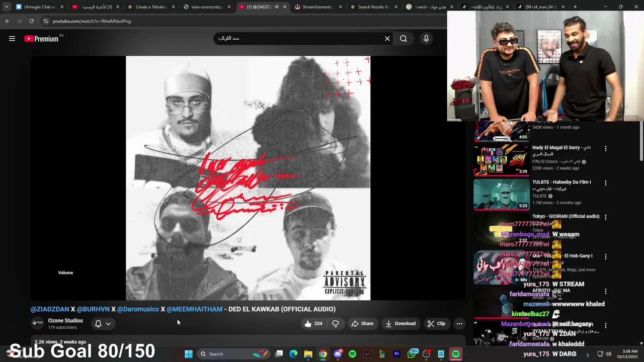Switch to Google Chrome in taskbar

[x=323, y=354]
